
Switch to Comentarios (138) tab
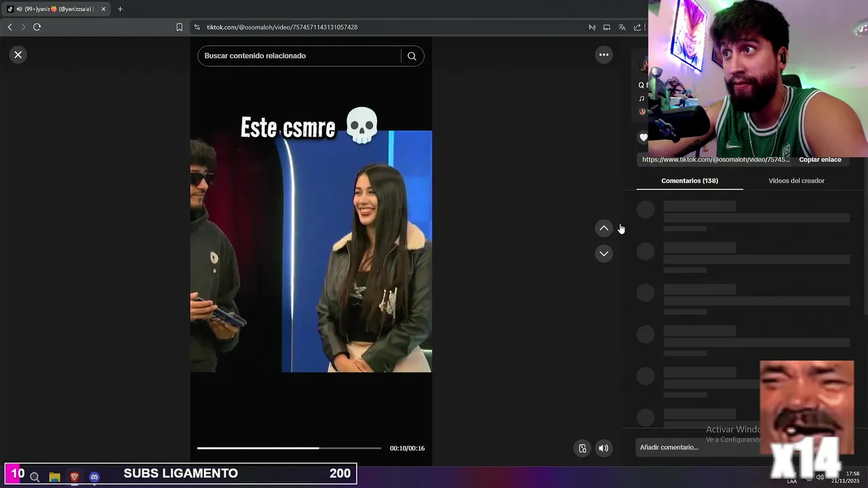coord(690,181)
